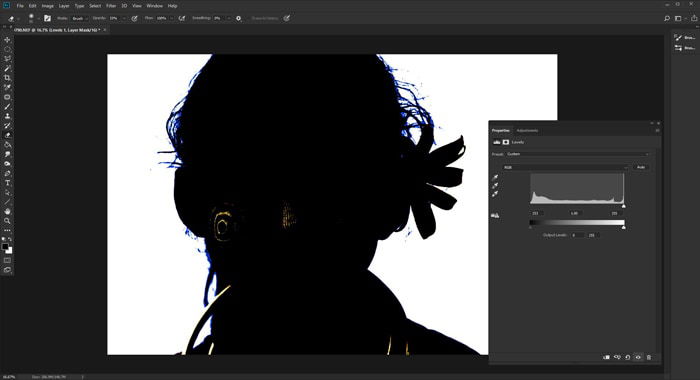
Task: Open the Filter menu
Action: [x=111, y=6]
